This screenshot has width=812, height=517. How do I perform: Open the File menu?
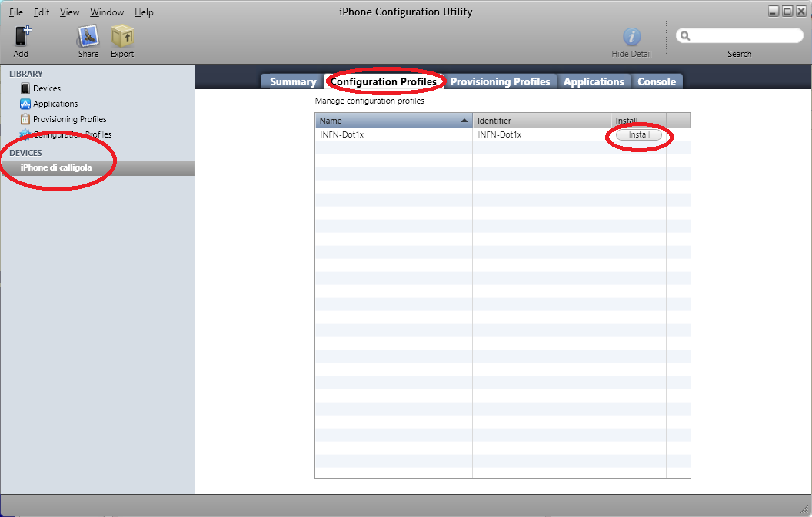point(16,12)
